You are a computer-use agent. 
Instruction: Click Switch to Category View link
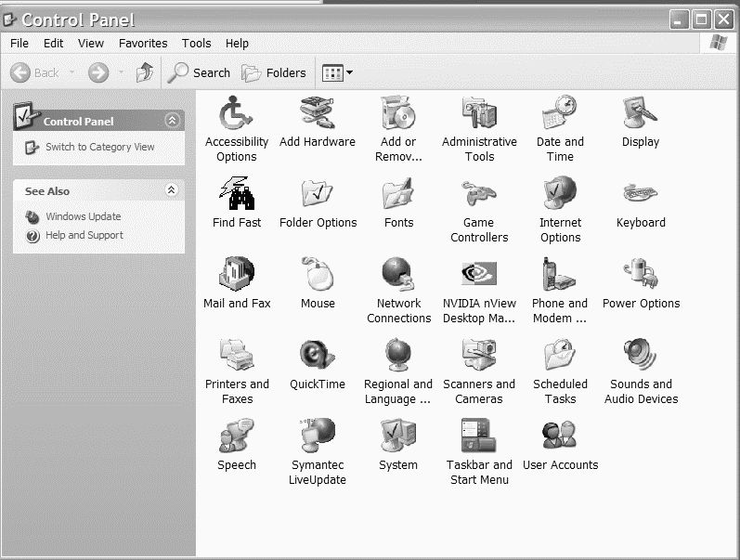(99, 147)
